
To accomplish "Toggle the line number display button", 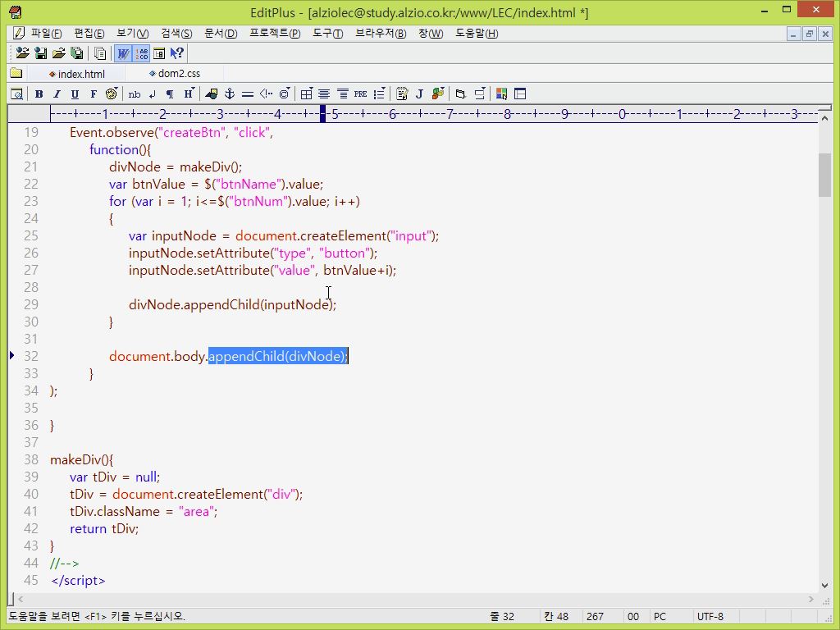I will [141, 53].
